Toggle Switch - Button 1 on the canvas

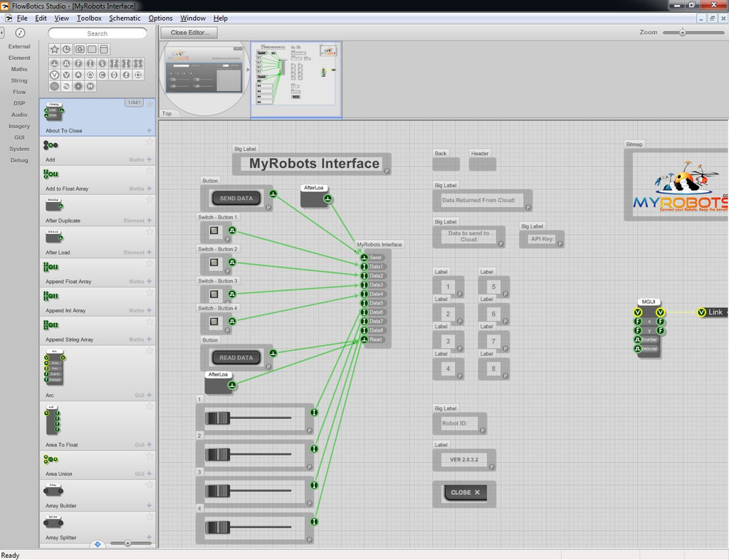point(214,231)
